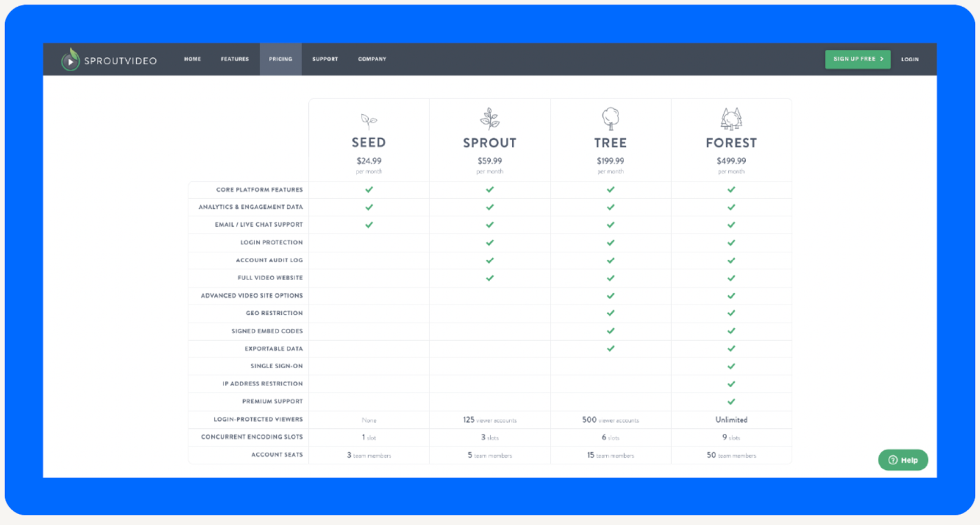The image size is (980, 525).
Task: Click the Sign Up Free button
Action: tap(858, 59)
